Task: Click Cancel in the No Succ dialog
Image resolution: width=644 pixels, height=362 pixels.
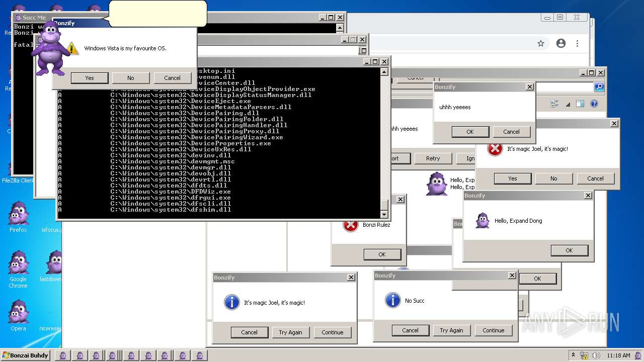Action: click(410, 330)
